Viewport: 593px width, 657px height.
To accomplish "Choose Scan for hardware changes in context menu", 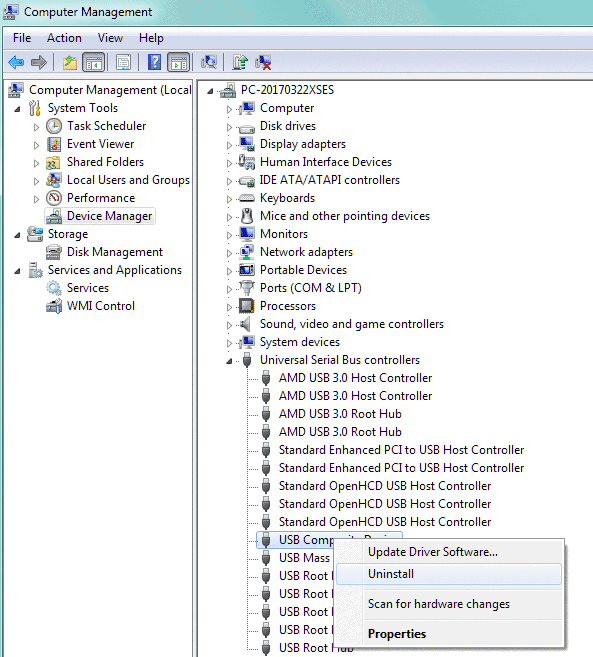I will [x=448, y=604].
